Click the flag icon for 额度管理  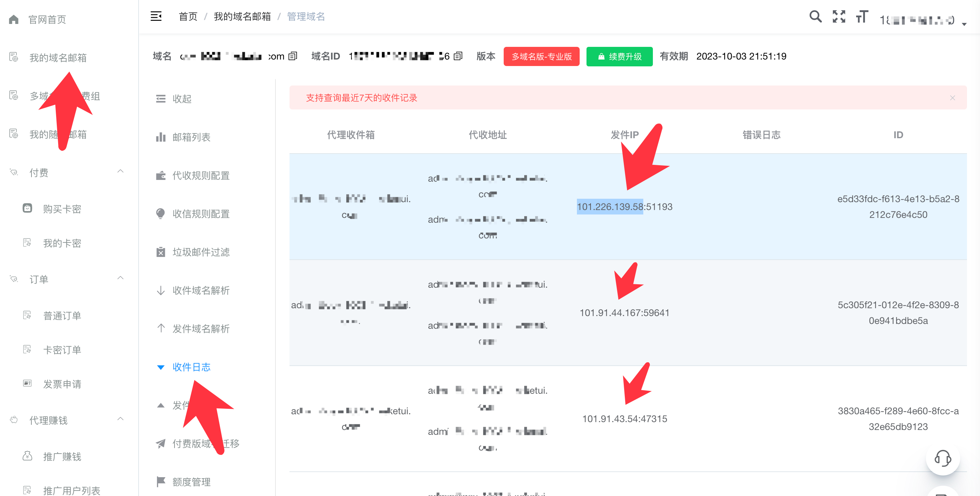pos(160,482)
